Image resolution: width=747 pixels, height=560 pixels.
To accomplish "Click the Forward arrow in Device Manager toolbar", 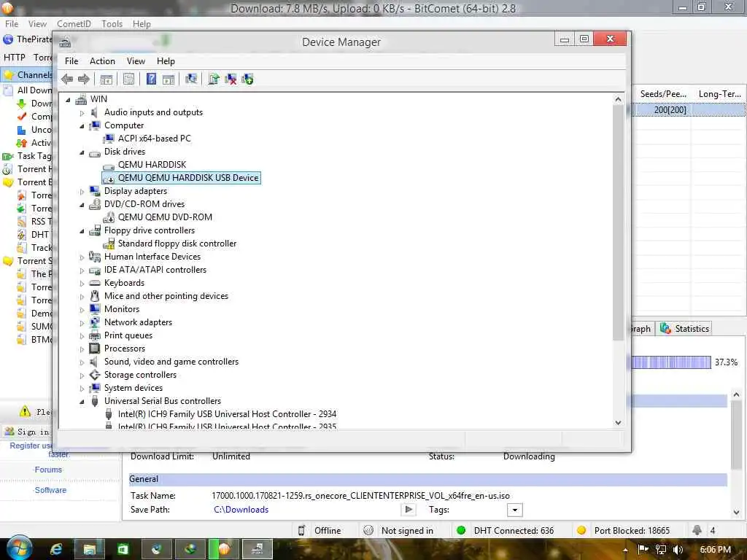I will point(84,79).
